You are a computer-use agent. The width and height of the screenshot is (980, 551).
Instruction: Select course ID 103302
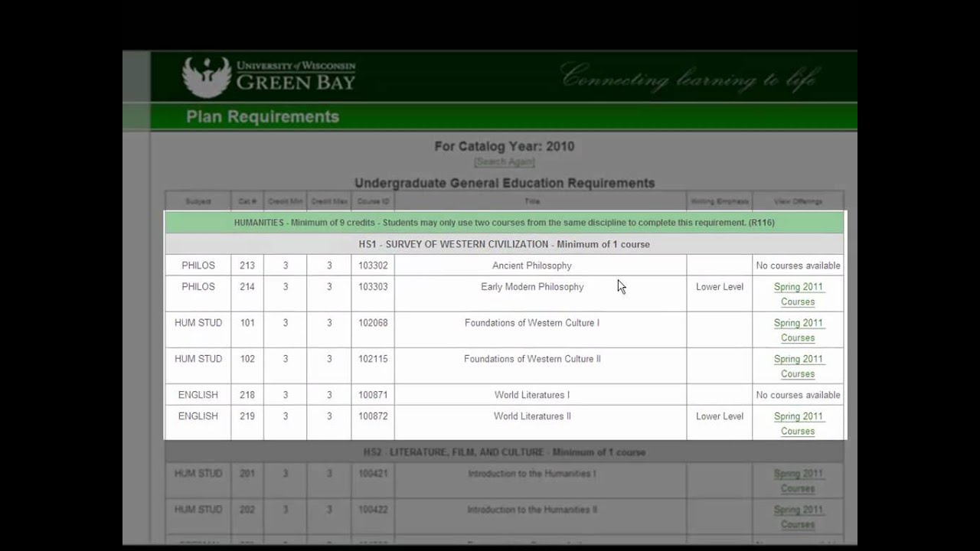373,266
